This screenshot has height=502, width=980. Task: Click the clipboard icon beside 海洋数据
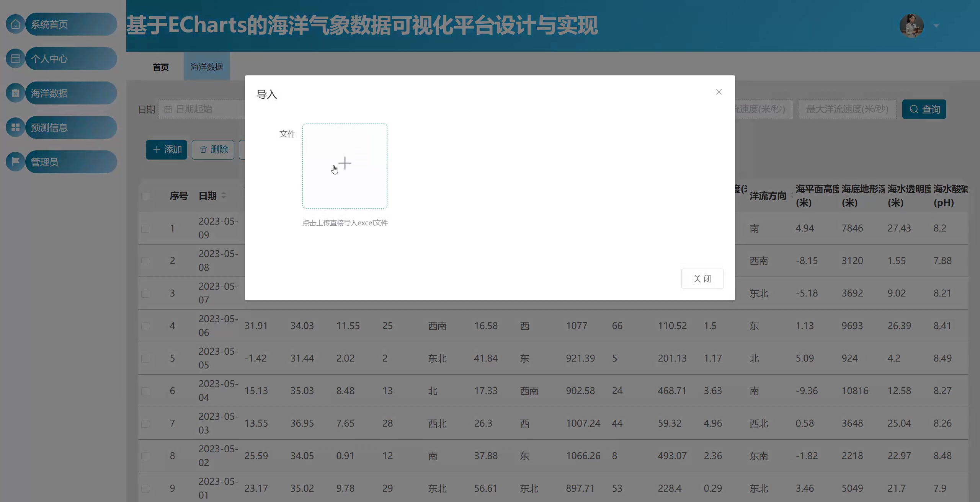pyautogui.click(x=15, y=93)
